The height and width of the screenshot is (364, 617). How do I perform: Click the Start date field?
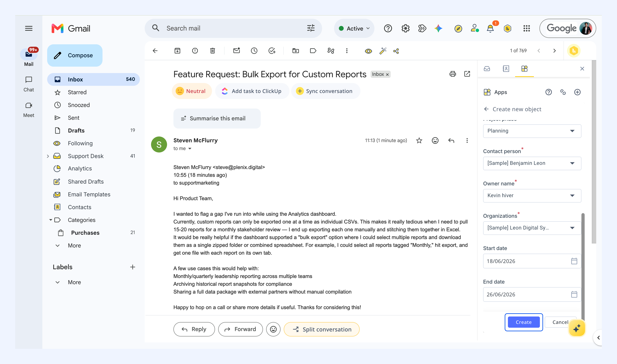(x=532, y=261)
